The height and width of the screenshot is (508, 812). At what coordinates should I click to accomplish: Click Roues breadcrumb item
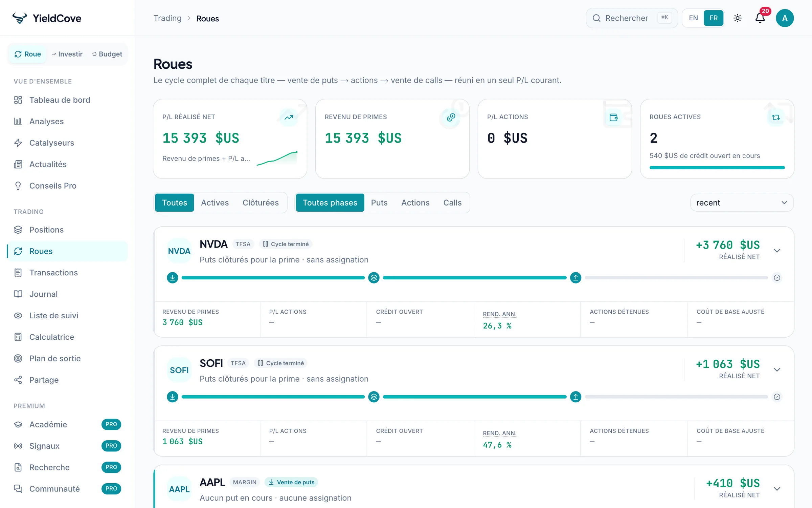pos(207,18)
